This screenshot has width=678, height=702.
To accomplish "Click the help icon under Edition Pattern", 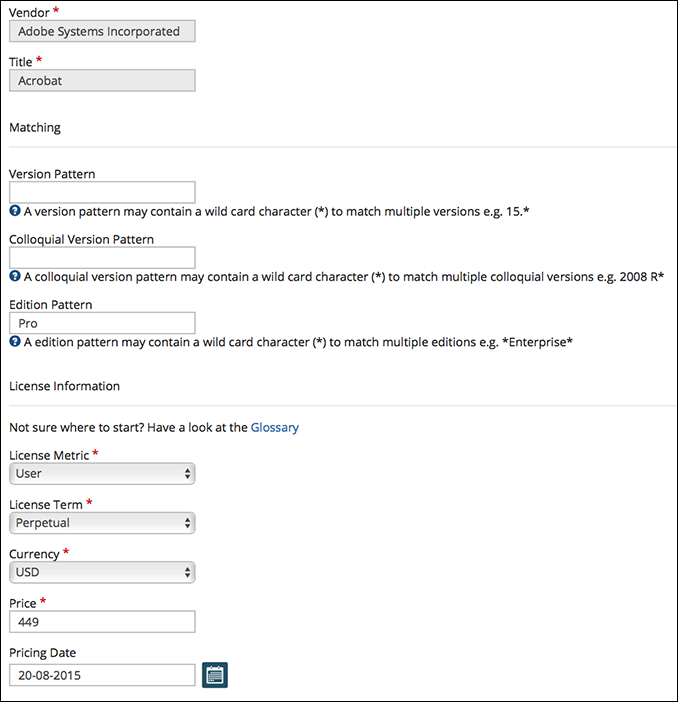I will coord(15,341).
